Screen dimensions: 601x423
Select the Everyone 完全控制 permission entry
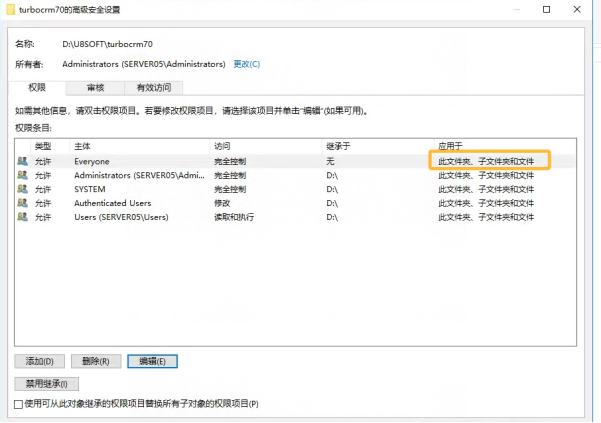coord(295,161)
